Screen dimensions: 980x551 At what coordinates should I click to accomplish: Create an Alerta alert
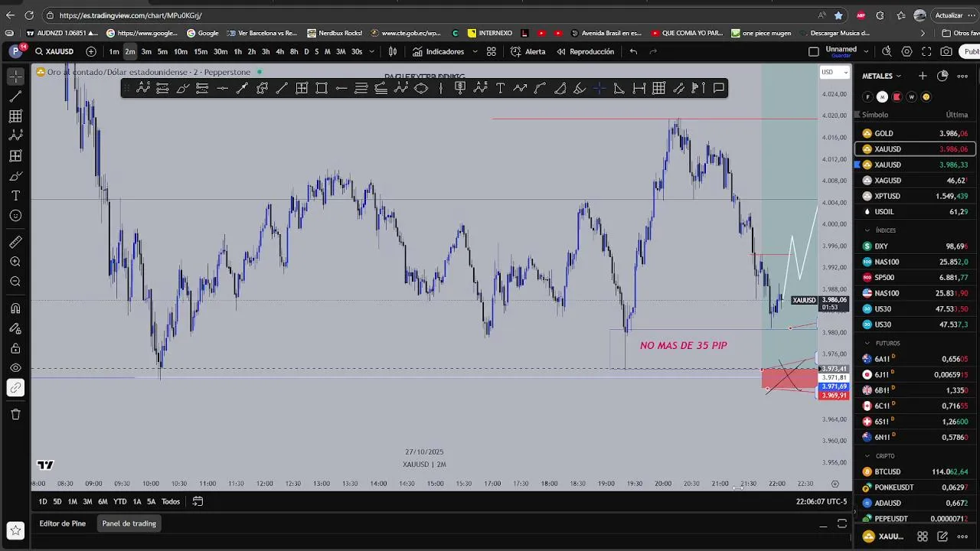[528, 51]
